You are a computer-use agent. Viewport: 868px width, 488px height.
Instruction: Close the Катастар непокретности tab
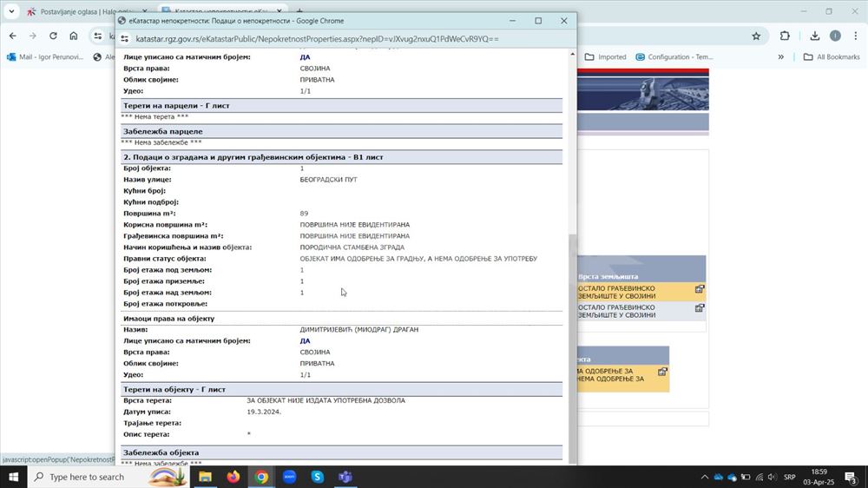(x=279, y=11)
